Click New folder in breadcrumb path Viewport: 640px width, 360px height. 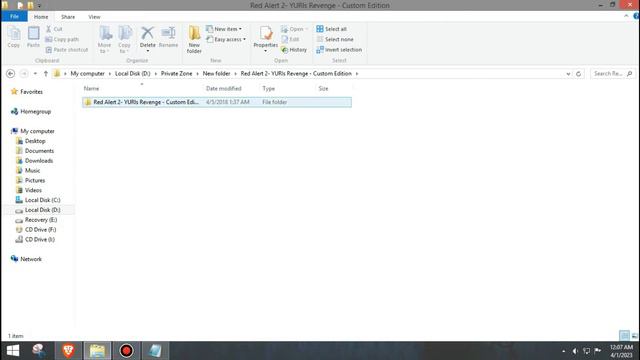tap(216, 73)
